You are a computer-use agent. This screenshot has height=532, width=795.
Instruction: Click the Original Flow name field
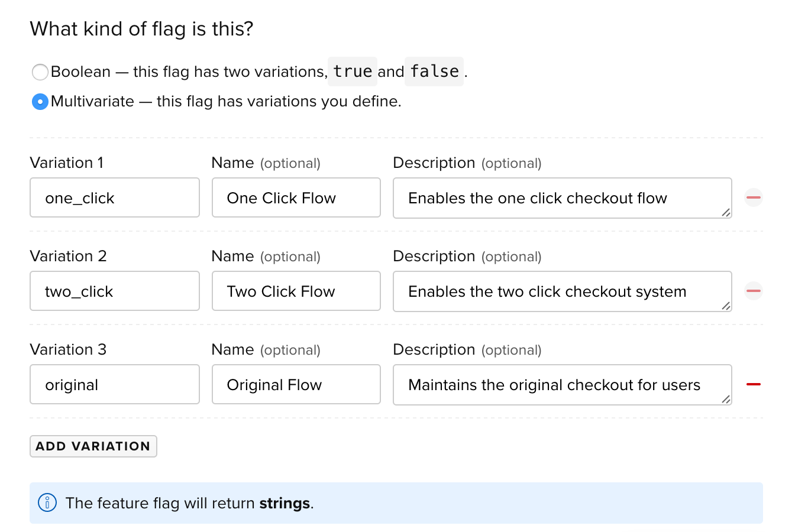[x=296, y=384]
